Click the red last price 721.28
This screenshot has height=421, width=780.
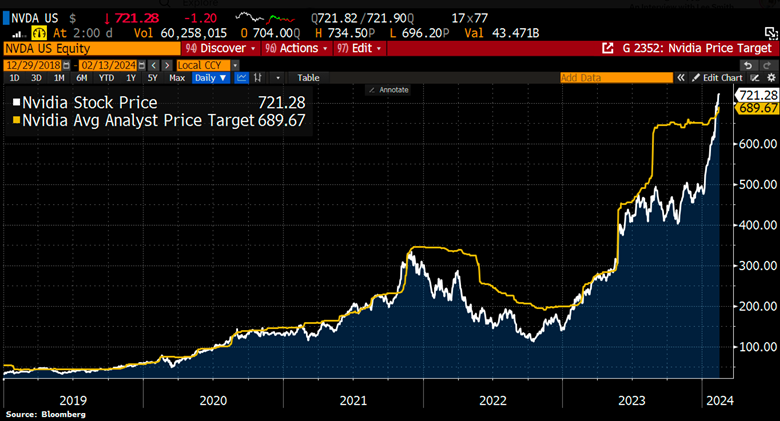pyautogui.click(x=137, y=18)
